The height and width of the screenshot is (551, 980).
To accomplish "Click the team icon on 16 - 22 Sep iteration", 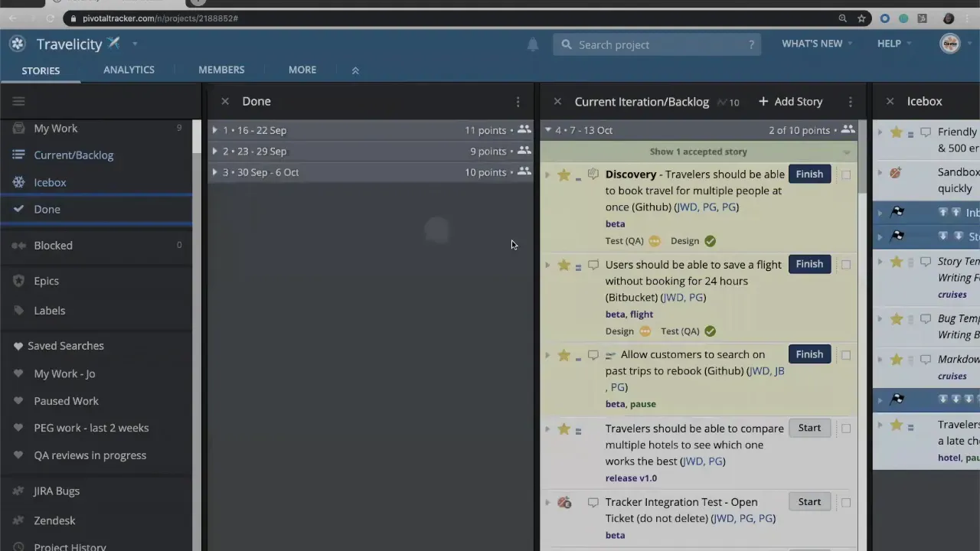I will click(524, 130).
